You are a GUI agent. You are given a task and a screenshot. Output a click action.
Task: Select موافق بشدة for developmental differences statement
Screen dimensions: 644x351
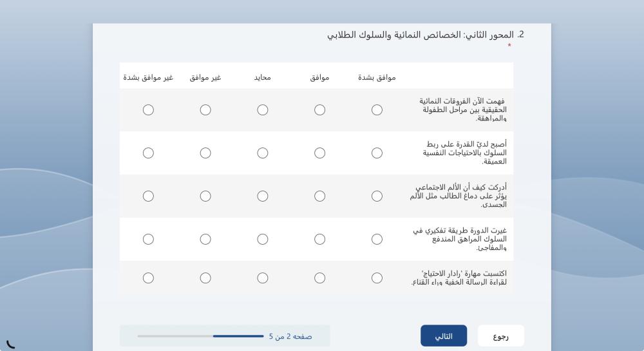[377, 110]
